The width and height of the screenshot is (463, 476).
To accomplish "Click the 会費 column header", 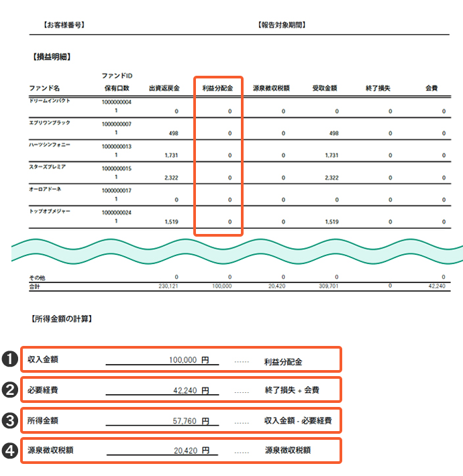I will [431, 88].
